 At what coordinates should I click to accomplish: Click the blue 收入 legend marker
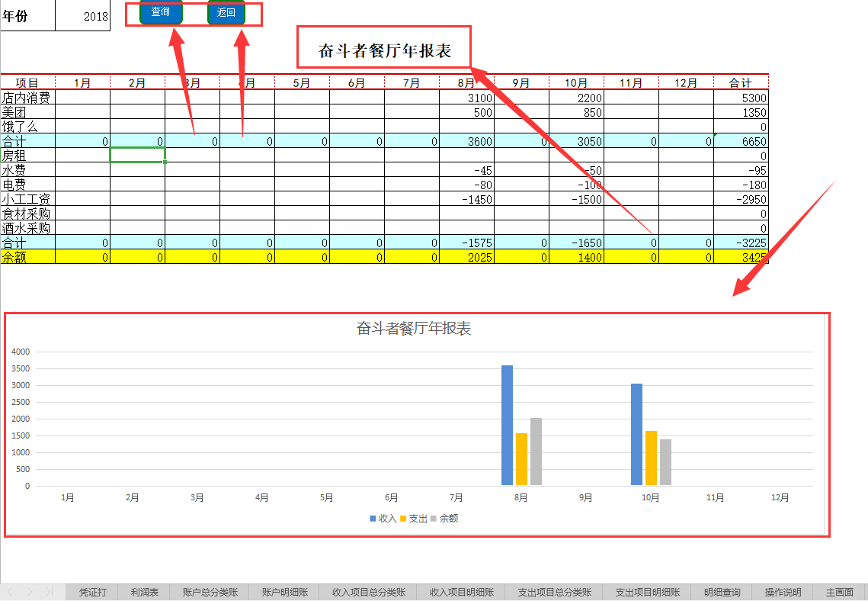[373, 519]
